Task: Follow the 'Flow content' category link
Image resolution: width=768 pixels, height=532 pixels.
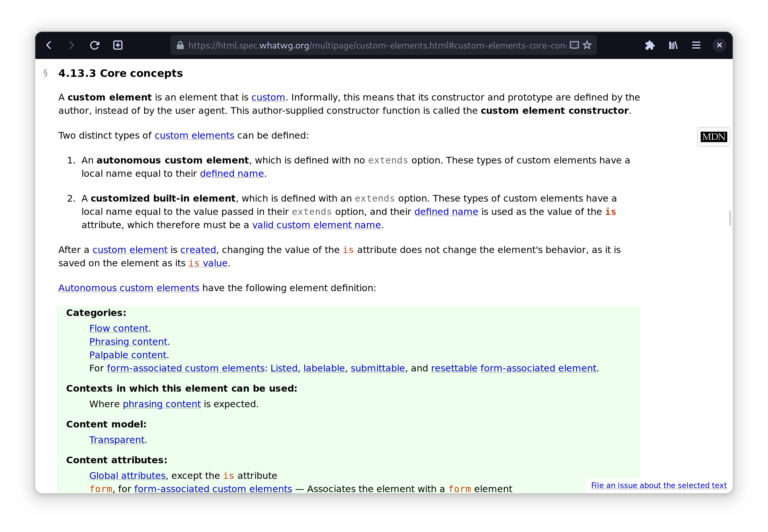Action: click(118, 328)
